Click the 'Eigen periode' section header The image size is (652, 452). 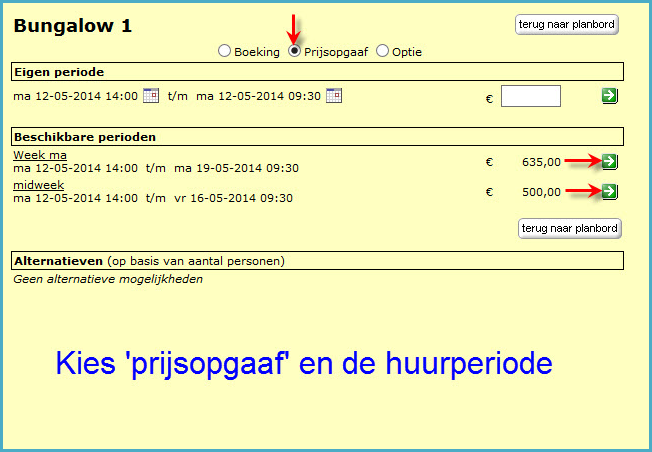coord(58,72)
